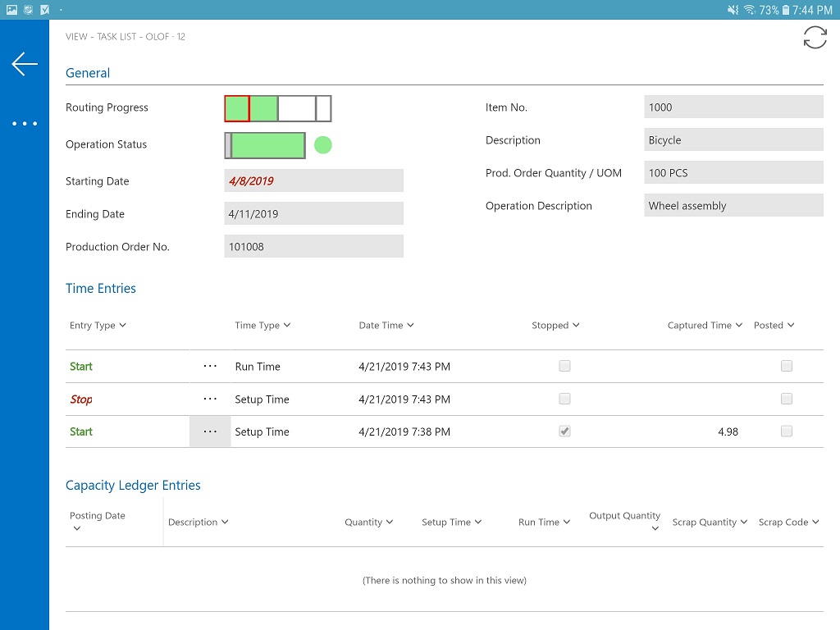The height and width of the screenshot is (630, 840).
Task: Tap the Wi-Fi status icon
Action: [750, 10]
